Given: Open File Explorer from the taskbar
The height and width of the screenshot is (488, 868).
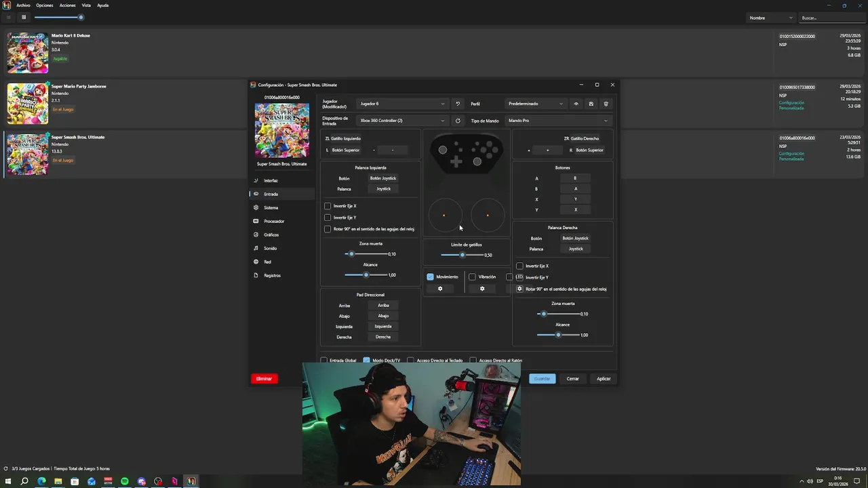Looking at the screenshot, I should pyautogui.click(x=58, y=481).
